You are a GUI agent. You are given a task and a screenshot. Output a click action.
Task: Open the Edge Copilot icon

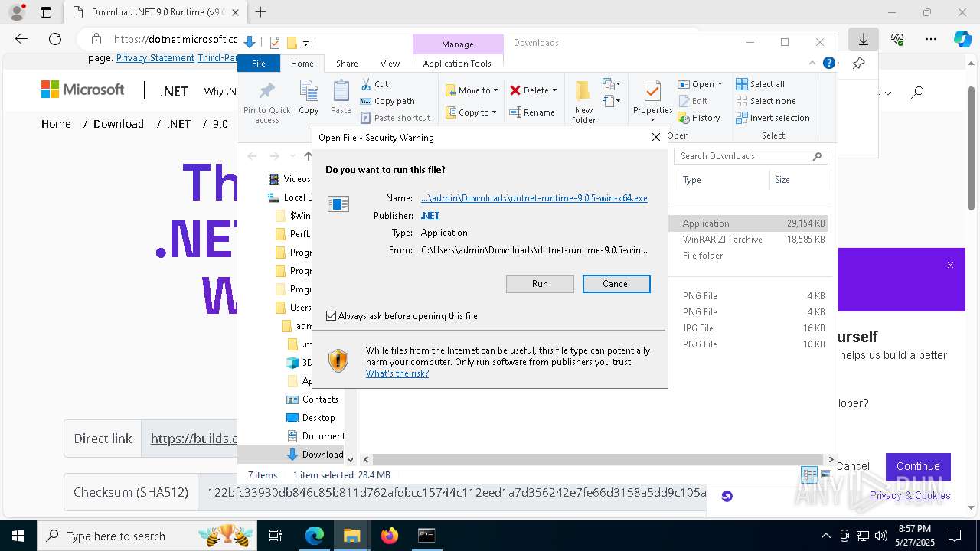point(962,39)
